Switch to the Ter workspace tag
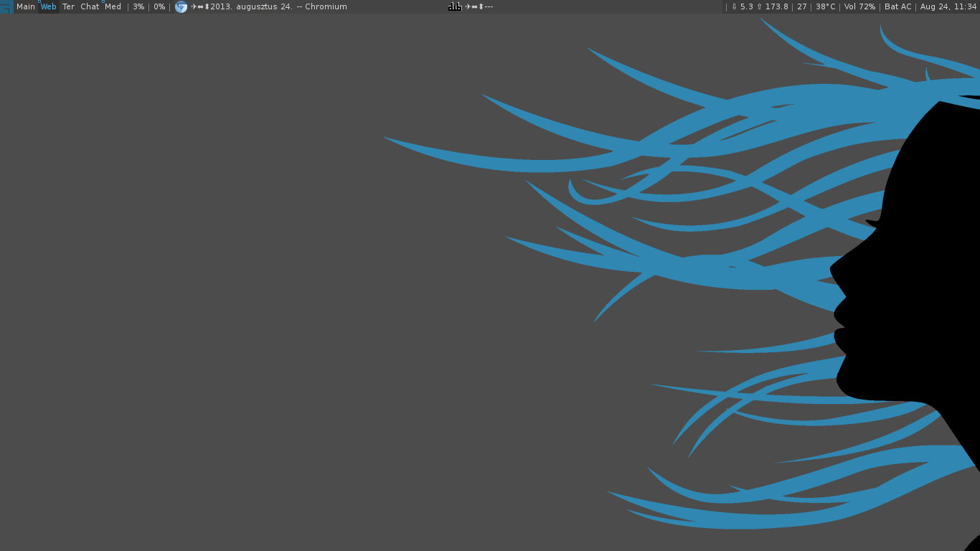The height and width of the screenshot is (551, 980). click(x=68, y=6)
